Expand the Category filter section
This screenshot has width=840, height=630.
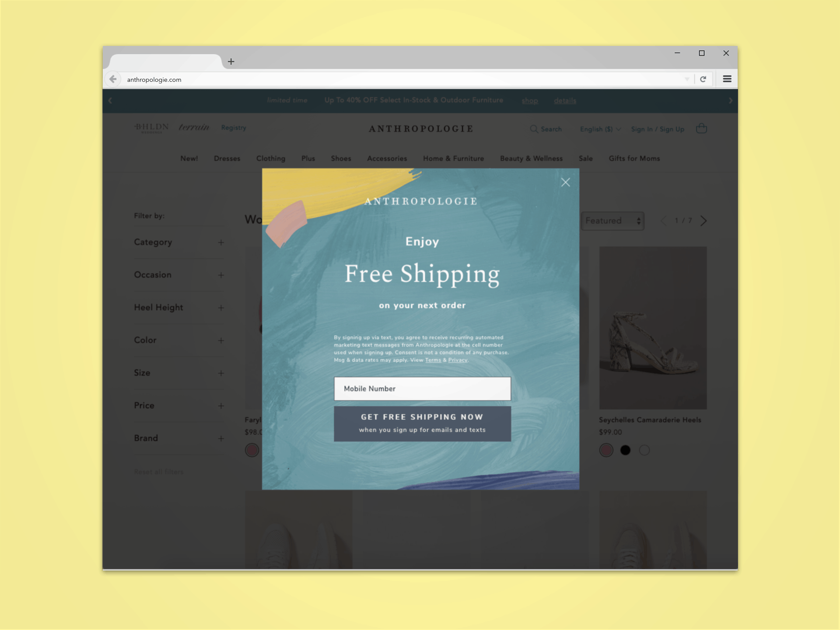click(x=221, y=242)
